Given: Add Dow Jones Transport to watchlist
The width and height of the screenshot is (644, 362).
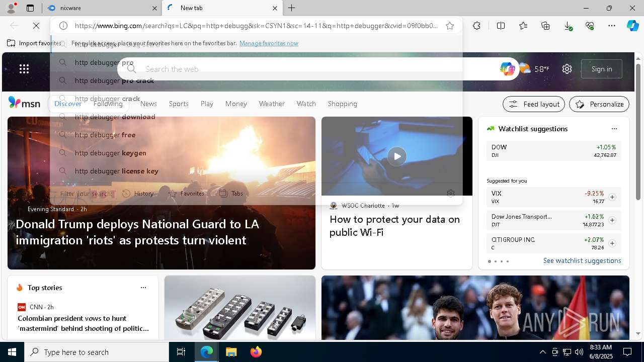Looking at the screenshot, I should coord(612,220).
